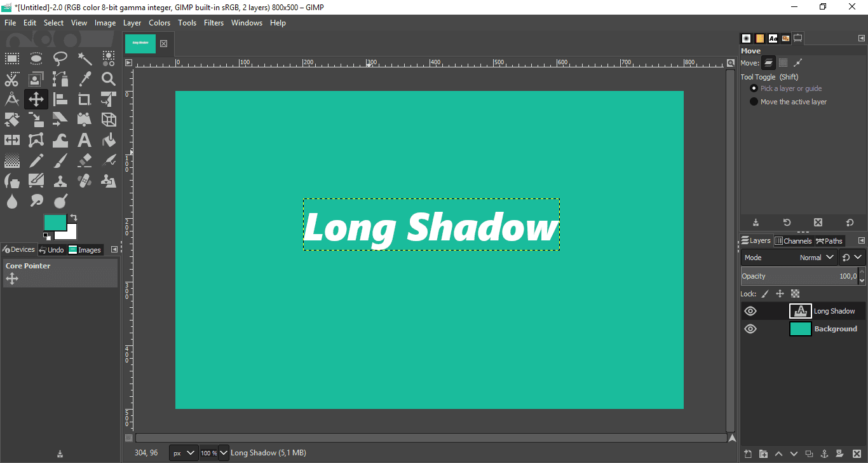The height and width of the screenshot is (463, 868).
Task: Create a new layer in the Layers panel
Action: [748, 453]
